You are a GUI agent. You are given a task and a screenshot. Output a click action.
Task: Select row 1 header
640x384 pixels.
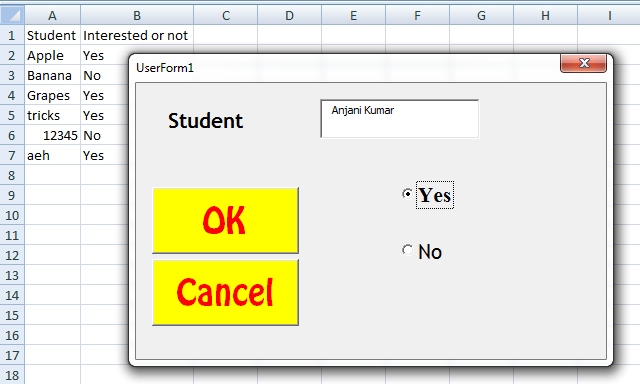coord(12,36)
